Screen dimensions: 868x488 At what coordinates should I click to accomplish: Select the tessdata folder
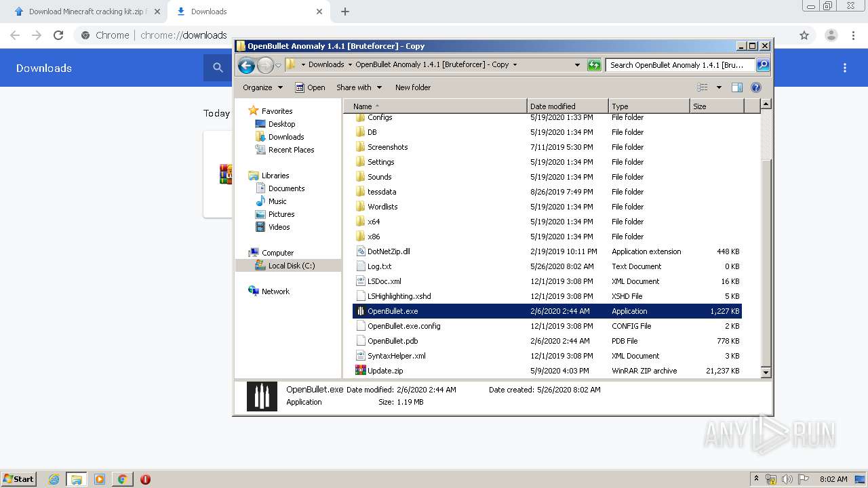click(547, 192)
